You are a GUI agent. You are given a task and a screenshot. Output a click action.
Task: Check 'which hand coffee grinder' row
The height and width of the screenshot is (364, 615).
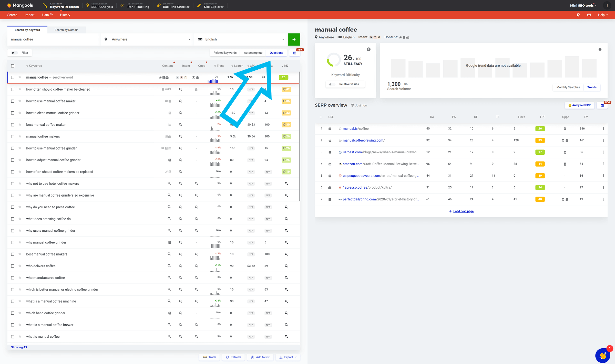coord(13,313)
